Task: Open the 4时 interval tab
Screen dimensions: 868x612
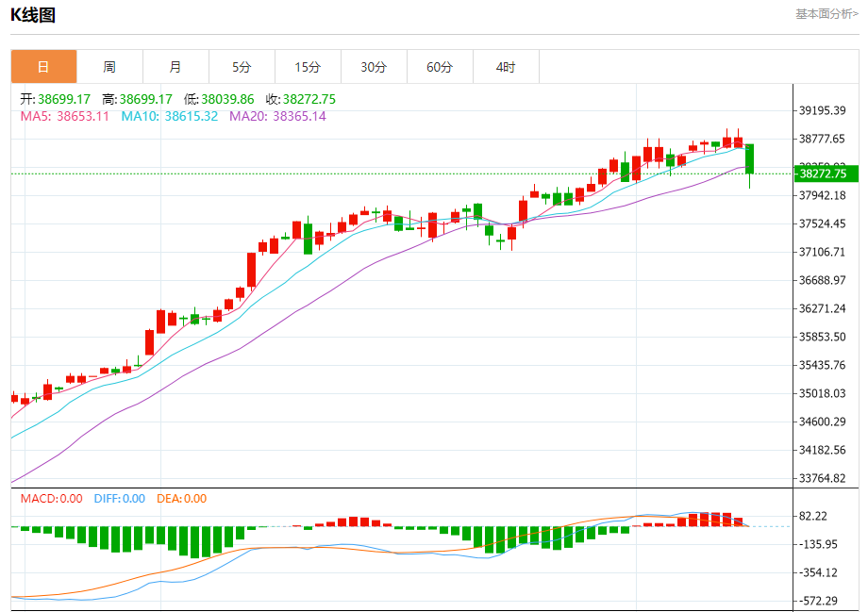Action: pos(506,67)
